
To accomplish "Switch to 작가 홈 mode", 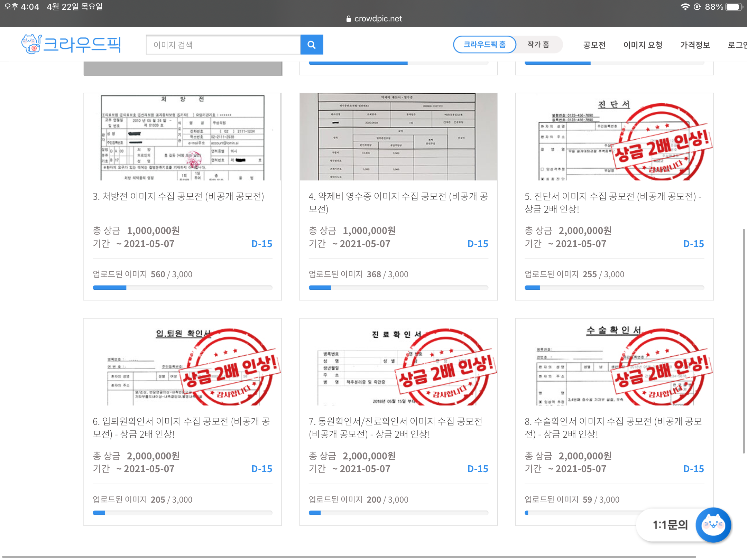I will point(538,45).
